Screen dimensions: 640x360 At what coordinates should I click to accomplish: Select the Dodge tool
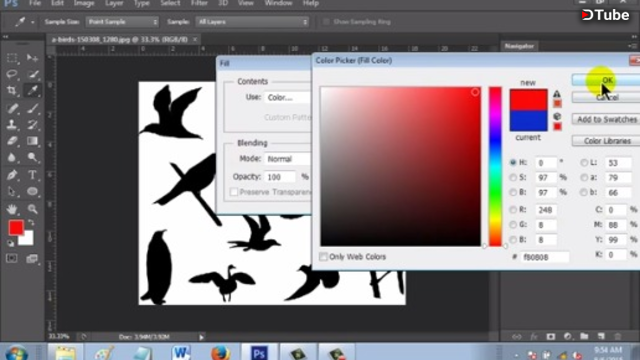coord(32,158)
